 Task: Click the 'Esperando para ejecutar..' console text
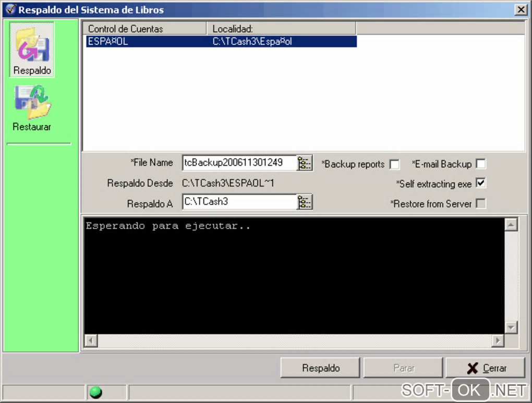coord(168,226)
